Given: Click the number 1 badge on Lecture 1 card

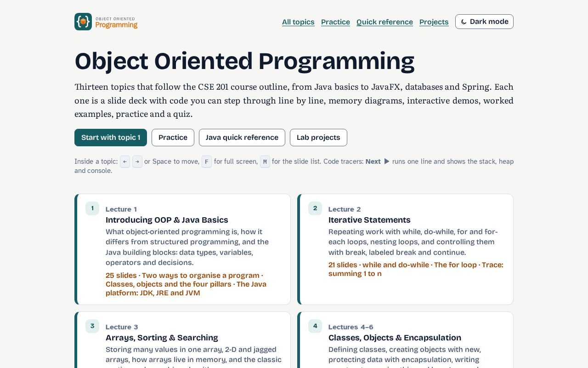Looking at the screenshot, I should pos(92,208).
